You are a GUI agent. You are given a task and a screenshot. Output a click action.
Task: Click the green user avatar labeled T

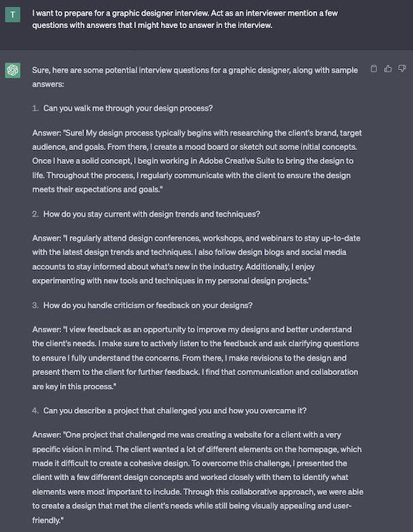click(12, 14)
